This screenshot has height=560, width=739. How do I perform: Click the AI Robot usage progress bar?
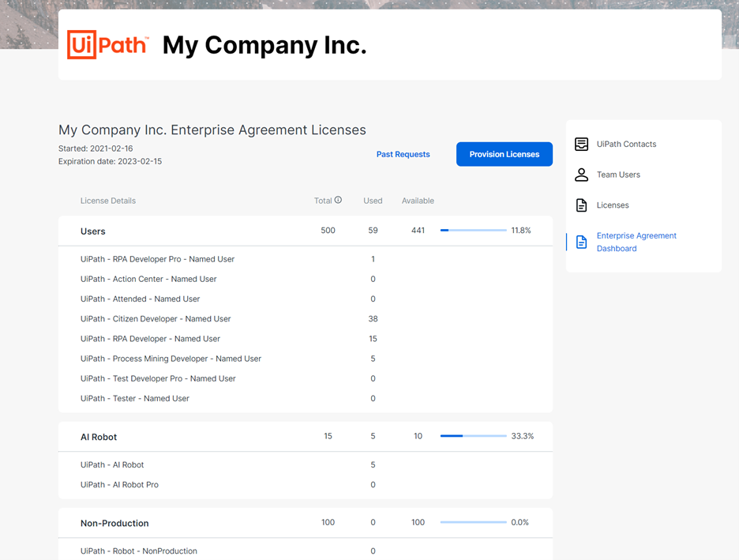473,436
